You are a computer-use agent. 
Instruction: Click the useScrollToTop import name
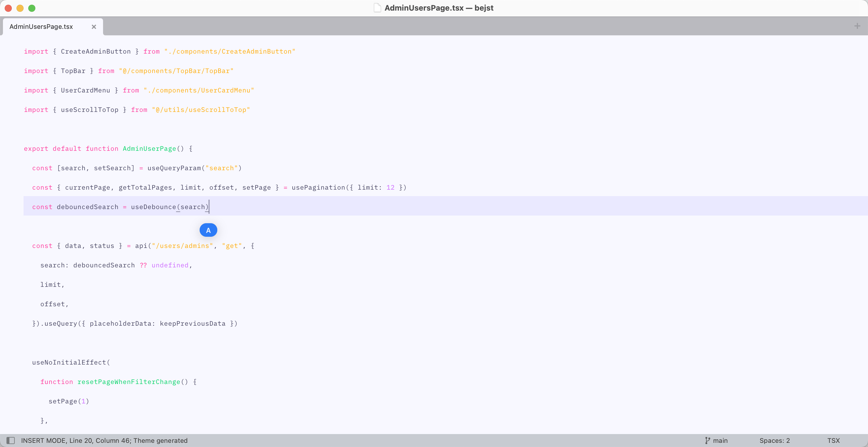pyautogui.click(x=90, y=110)
